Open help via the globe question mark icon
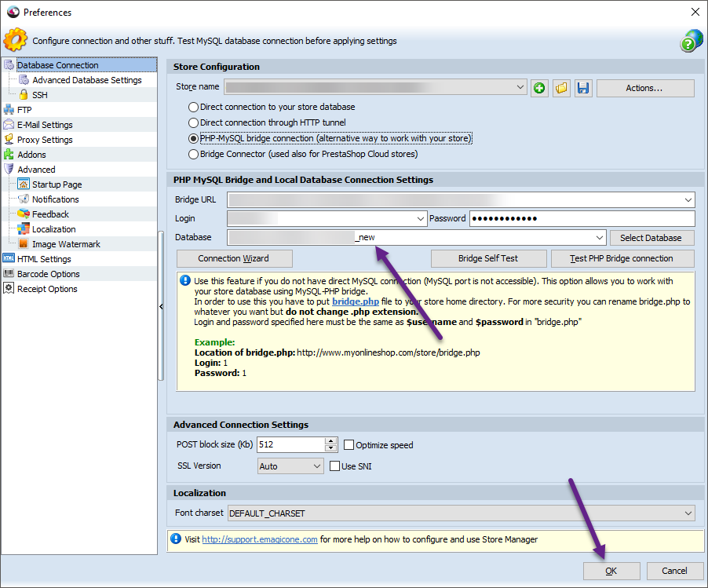This screenshot has width=708, height=588. point(691,41)
